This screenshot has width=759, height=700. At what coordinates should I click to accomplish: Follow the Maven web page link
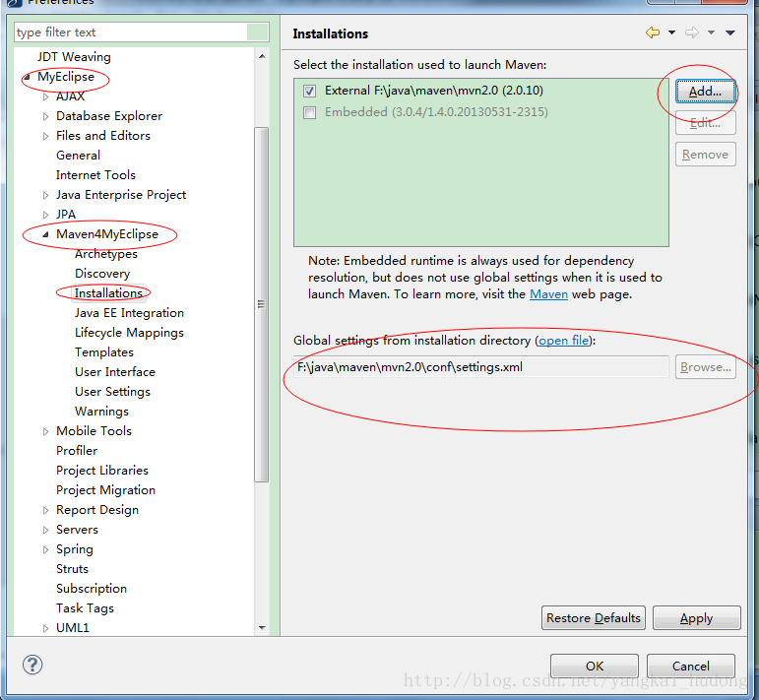(x=548, y=294)
